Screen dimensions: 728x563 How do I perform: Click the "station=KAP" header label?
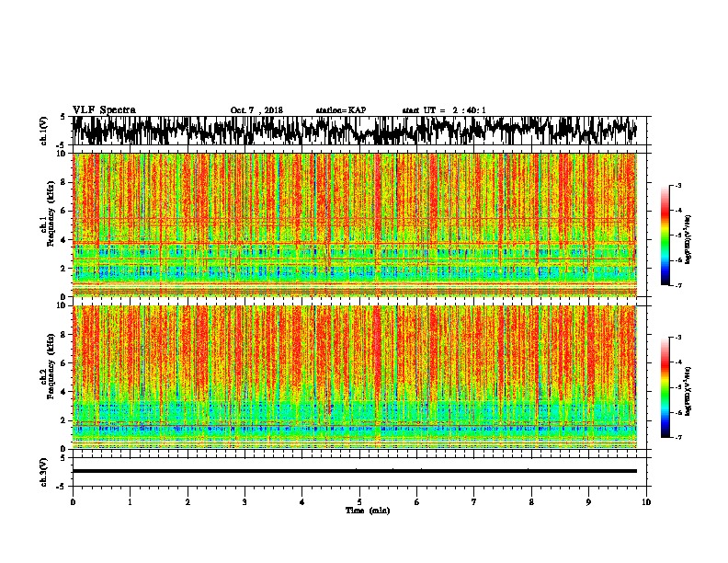(341, 110)
